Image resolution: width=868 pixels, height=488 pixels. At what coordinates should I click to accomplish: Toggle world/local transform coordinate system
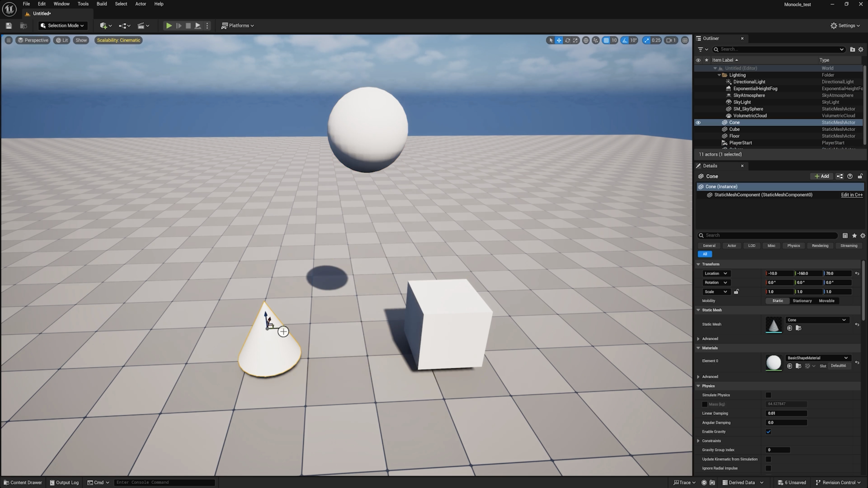tap(586, 40)
